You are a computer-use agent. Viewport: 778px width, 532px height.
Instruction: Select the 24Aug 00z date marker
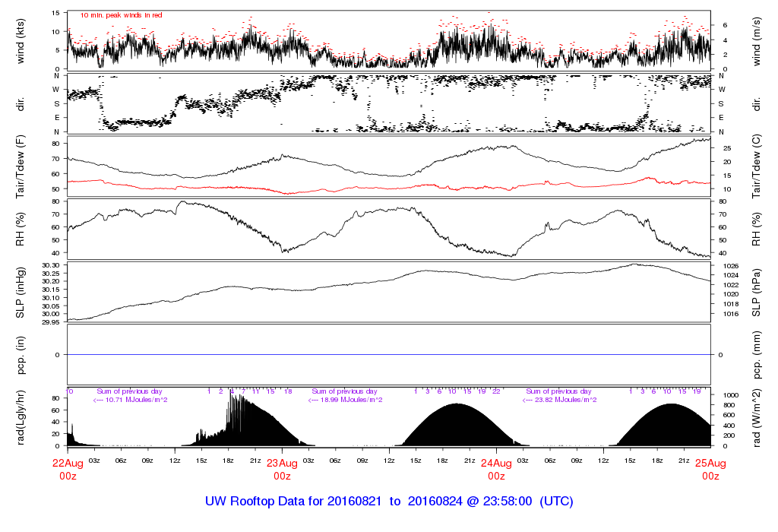click(496, 469)
